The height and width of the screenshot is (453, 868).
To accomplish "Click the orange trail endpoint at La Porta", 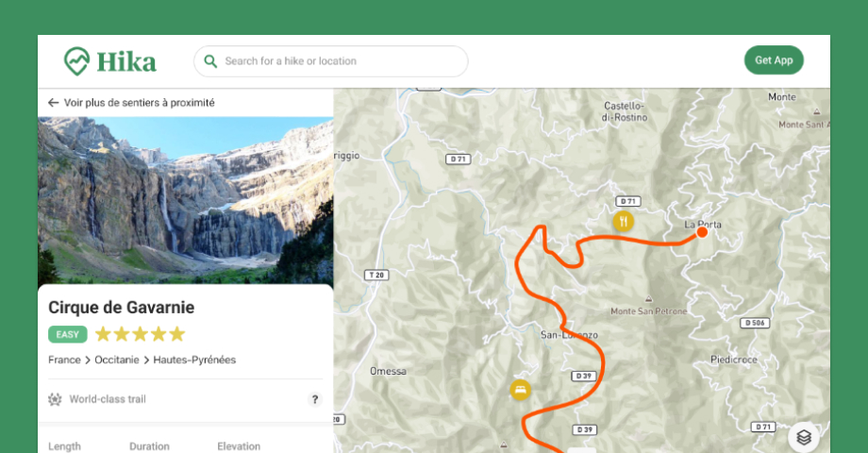I will 702,231.
